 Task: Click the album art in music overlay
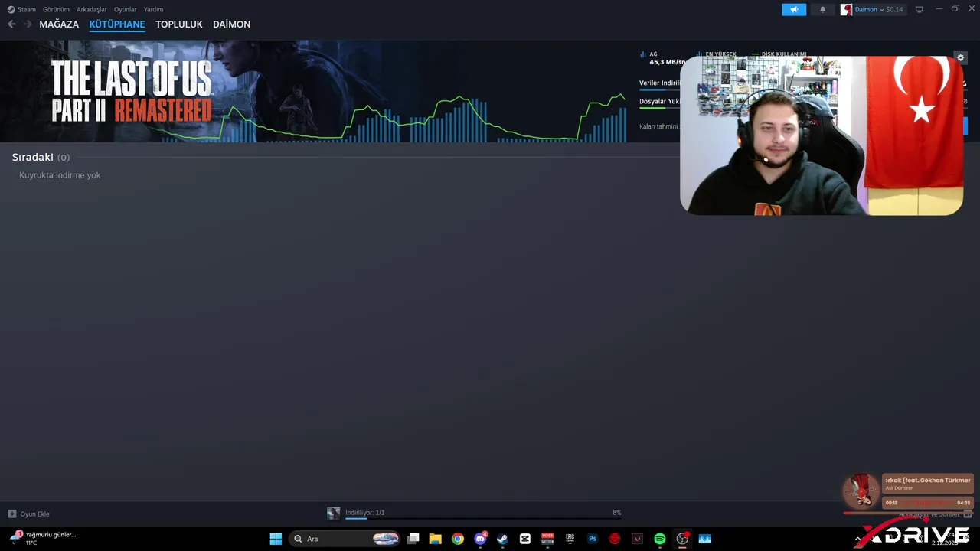pyautogui.click(x=862, y=491)
